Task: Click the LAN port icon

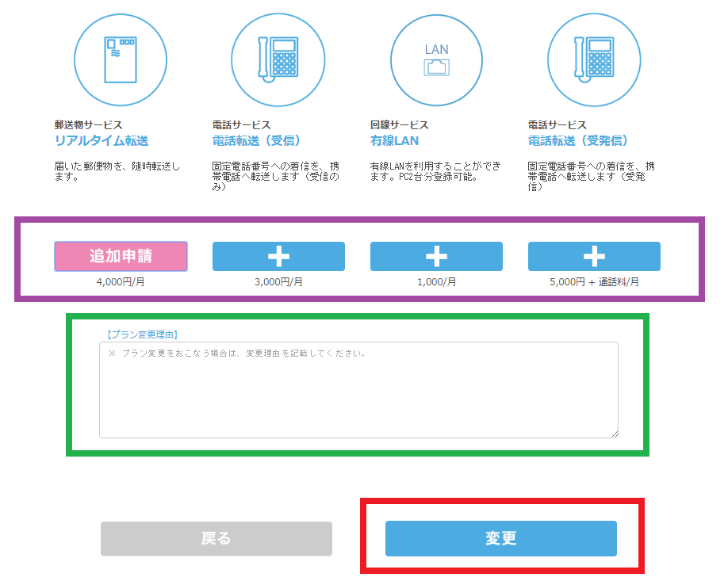Action: tap(436, 59)
